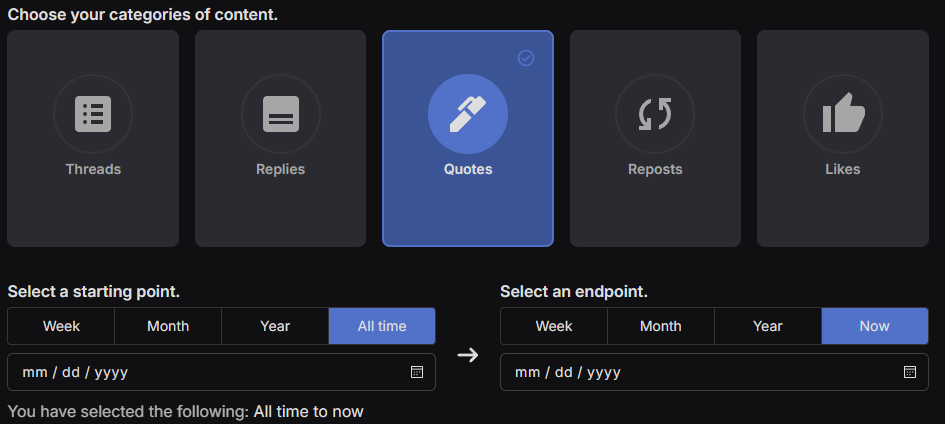Click the Threads list icon
Screen dimensions: 945x424
[93, 115]
